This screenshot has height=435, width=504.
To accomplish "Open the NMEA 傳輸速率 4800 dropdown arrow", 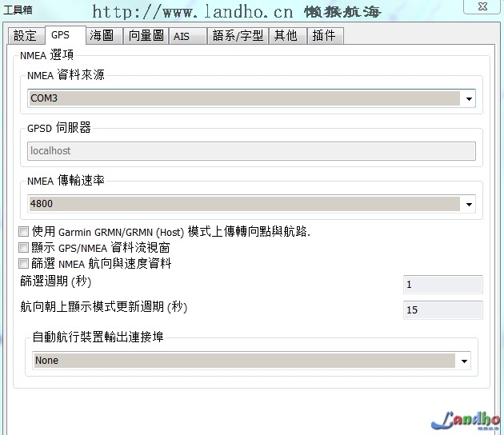I will tap(469, 204).
